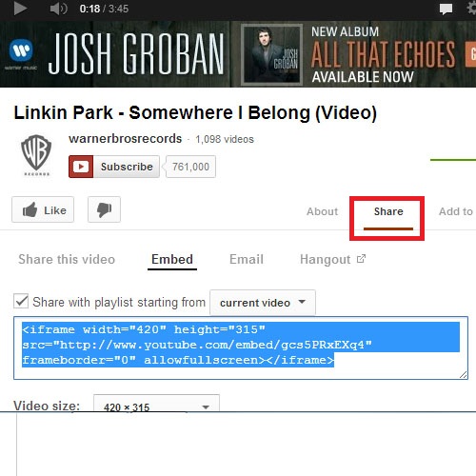The image size is (476, 476).
Task: Select the Share tab
Action: coord(388,211)
